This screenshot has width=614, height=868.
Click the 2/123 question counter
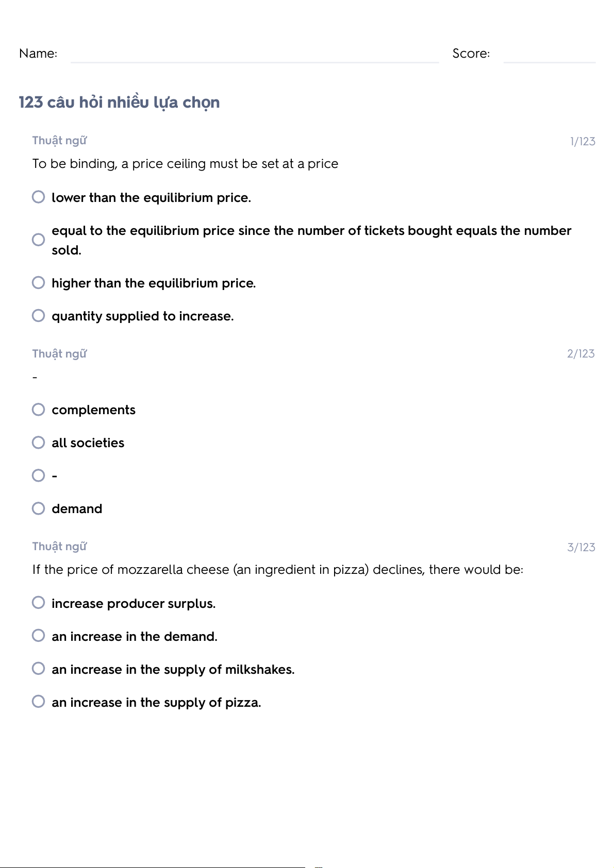581,354
